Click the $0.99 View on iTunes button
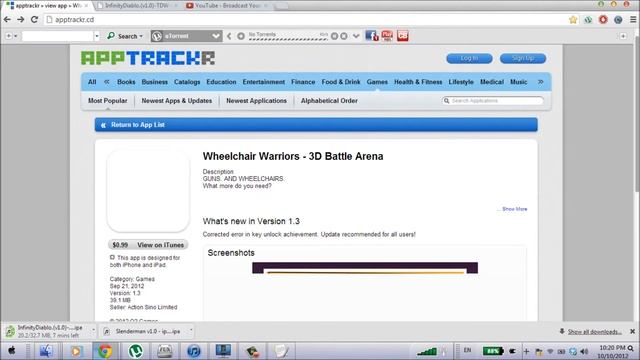 (148, 245)
